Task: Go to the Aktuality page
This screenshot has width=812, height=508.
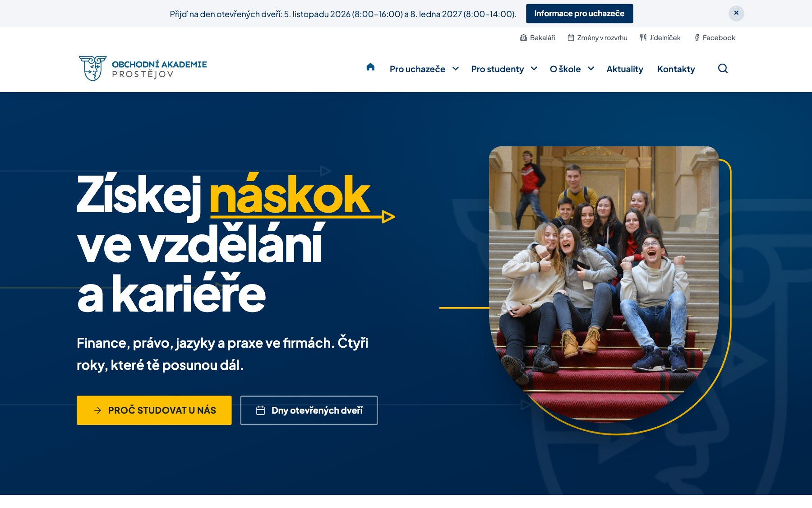Action: (625, 69)
